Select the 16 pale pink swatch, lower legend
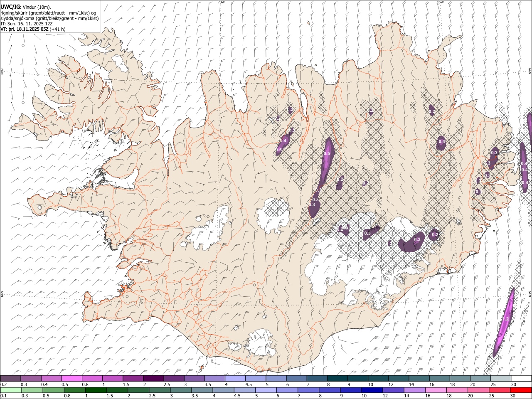 click(x=435, y=390)
